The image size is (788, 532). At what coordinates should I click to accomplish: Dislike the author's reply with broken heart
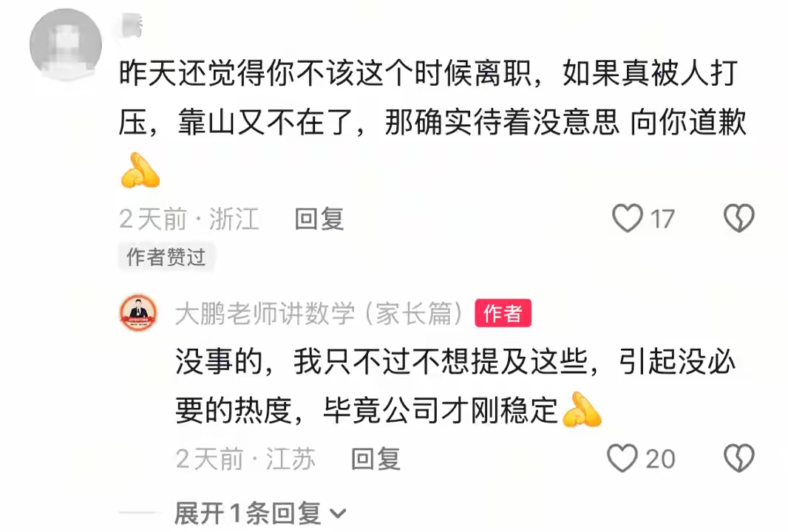[x=738, y=458]
